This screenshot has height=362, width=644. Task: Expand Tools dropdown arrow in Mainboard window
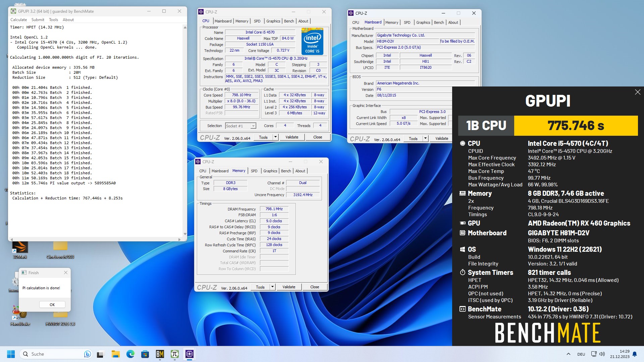pos(425,138)
